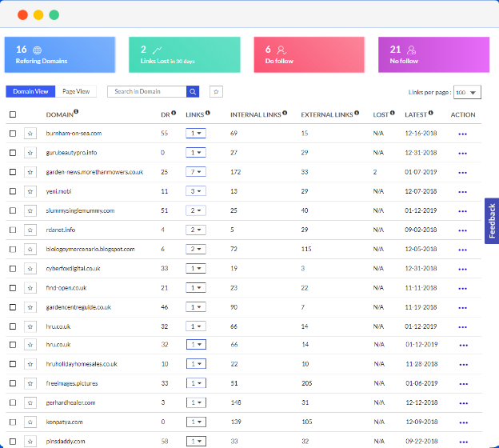Viewport: 499px width, 448px height.
Task: Click info icon next to LOST header
Action: click(x=392, y=113)
